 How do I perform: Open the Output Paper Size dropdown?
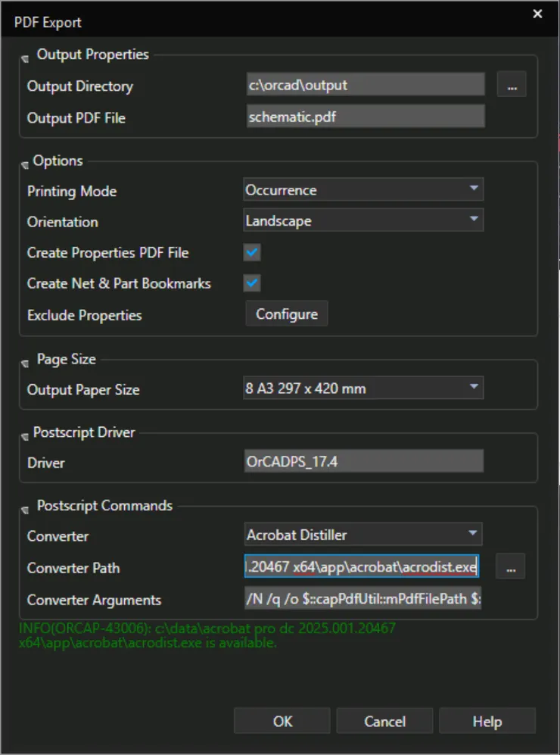363,388
